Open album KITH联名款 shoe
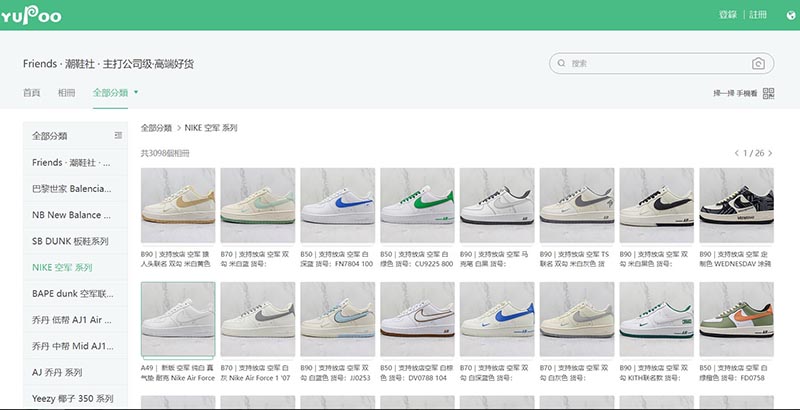 coord(657,320)
